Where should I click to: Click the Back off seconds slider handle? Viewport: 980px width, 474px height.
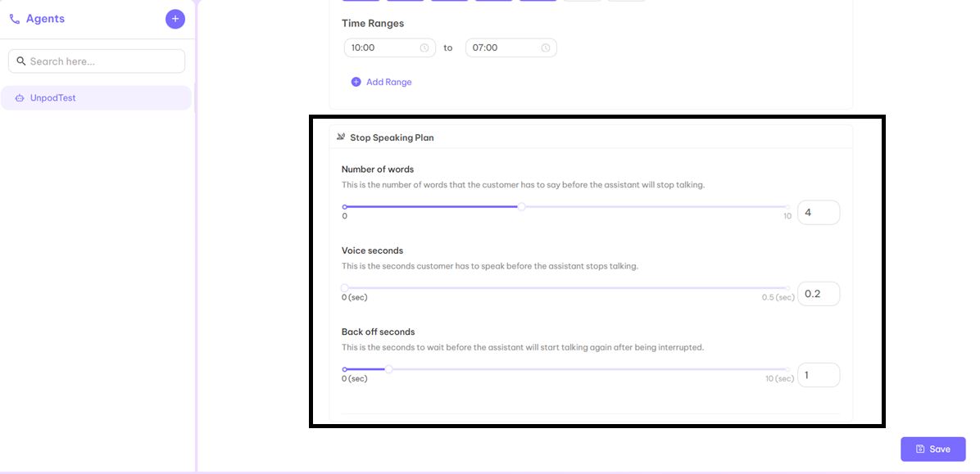(x=388, y=369)
